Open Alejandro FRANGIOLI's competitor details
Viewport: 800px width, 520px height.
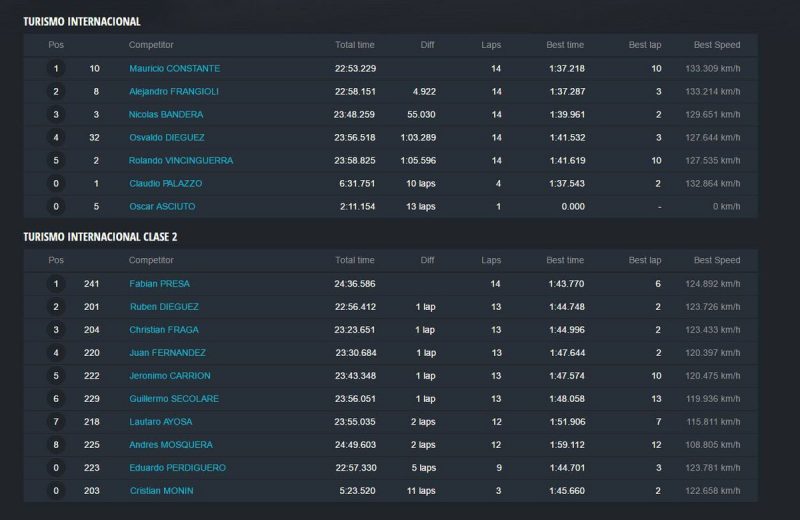click(173, 92)
